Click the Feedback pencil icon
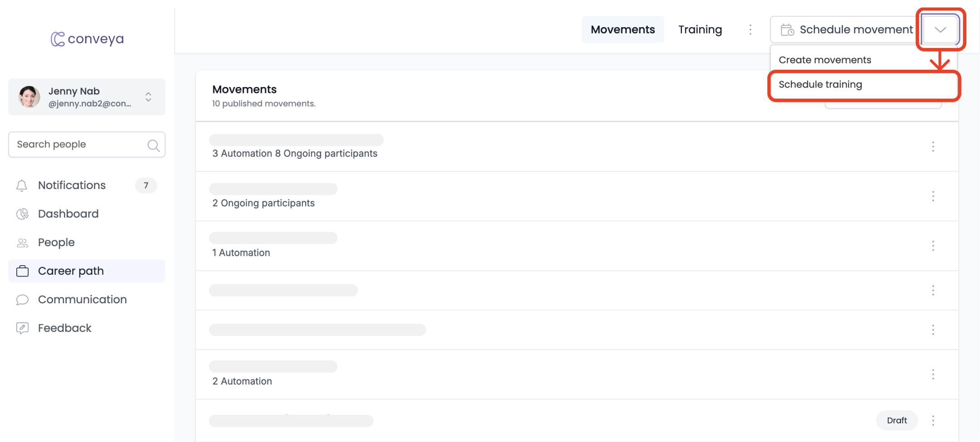 tap(22, 328)
